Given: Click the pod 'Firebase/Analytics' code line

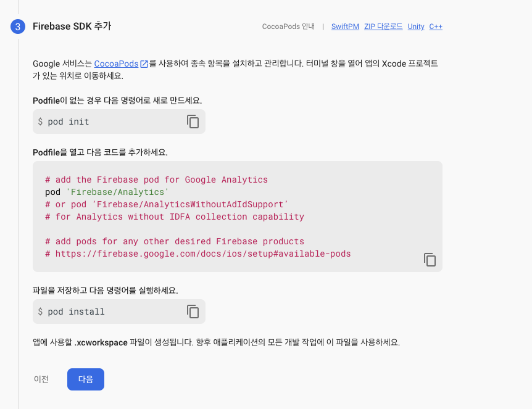Looking at the screenshot, I should [107, 192].
